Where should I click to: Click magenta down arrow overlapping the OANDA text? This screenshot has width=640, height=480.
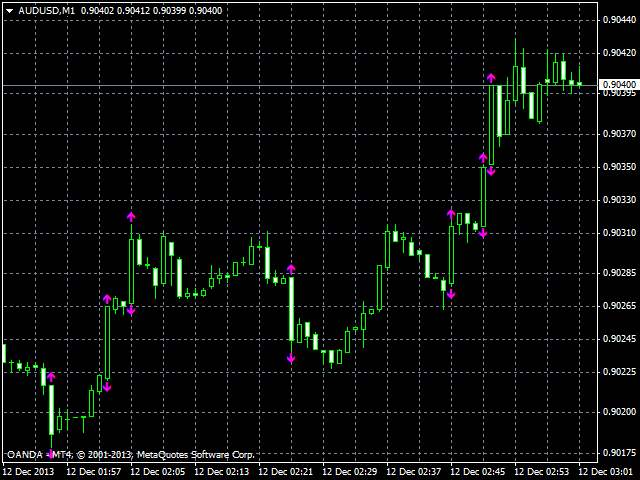51,454
